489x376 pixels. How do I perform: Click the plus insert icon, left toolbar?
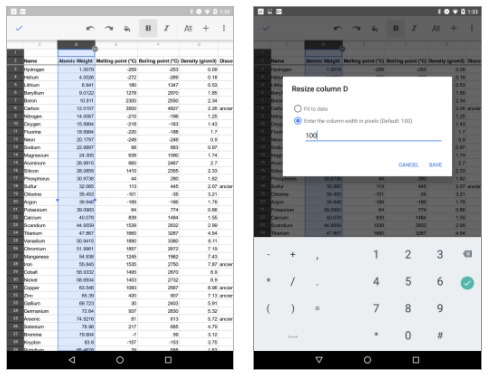(206, 28)
